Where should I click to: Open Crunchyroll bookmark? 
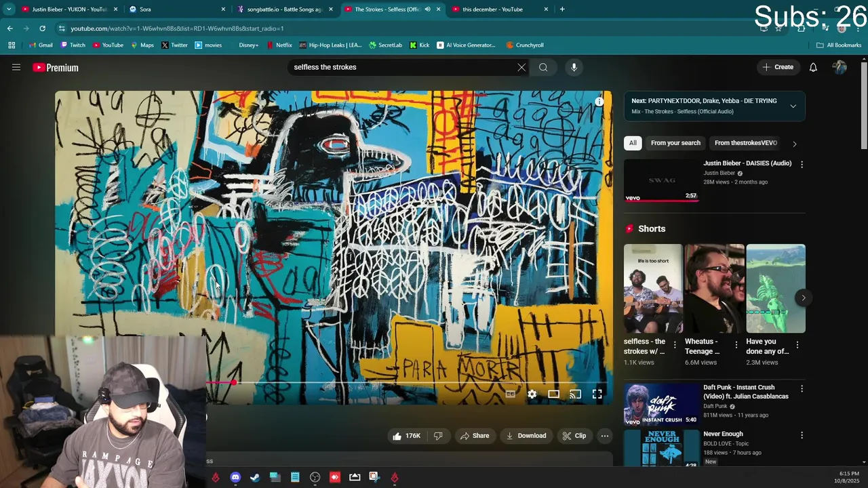525,45
